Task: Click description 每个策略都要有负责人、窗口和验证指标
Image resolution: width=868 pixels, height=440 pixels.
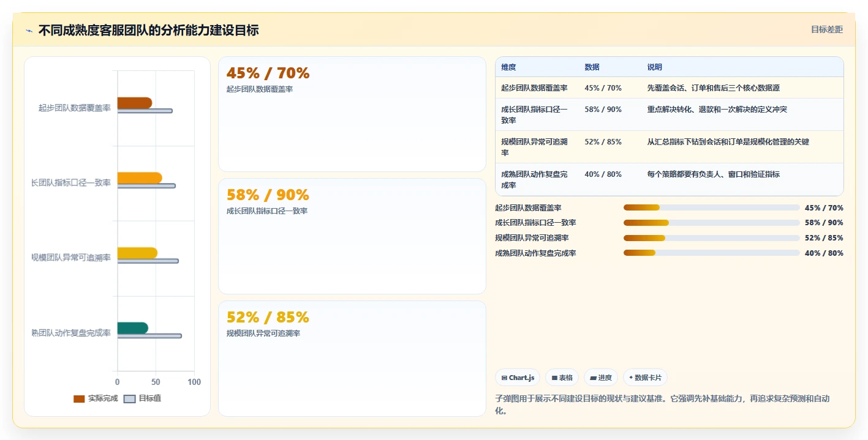Action: click(714, 174)
